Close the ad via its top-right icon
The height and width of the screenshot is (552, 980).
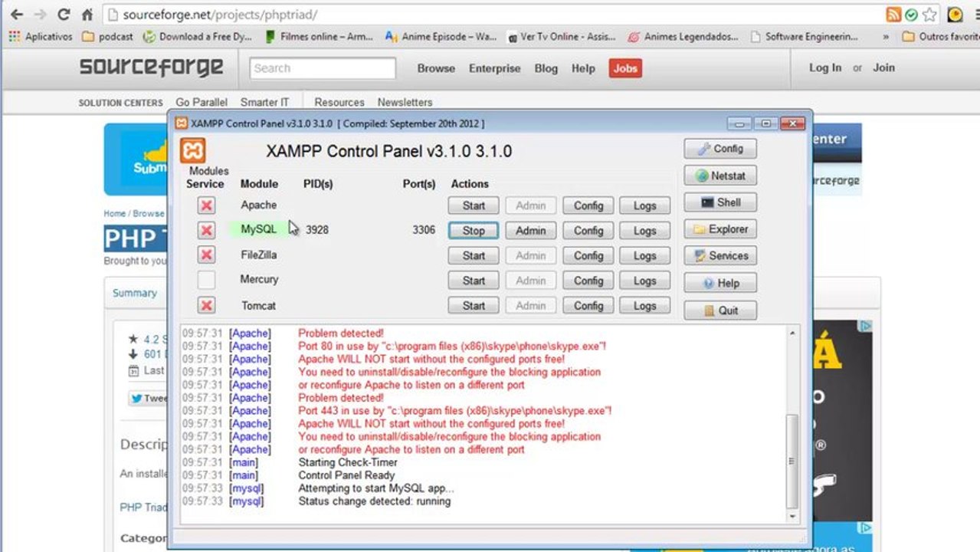[x=864, y=327]
